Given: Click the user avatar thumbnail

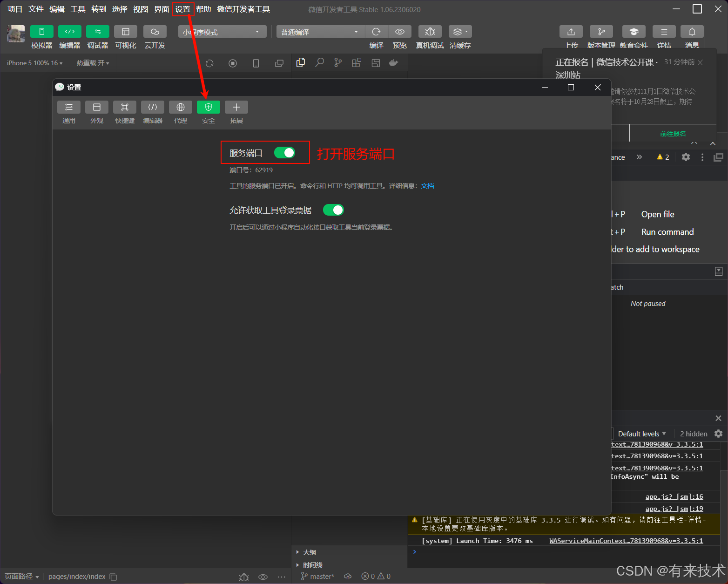Looking at the screenshot, I should (x=16, y=34).
